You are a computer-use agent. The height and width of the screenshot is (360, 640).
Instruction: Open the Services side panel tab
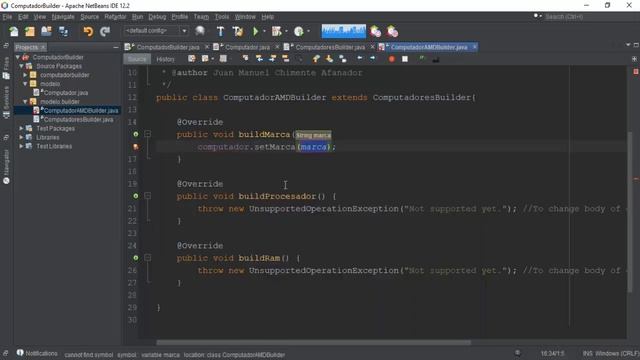coord(6,102)
